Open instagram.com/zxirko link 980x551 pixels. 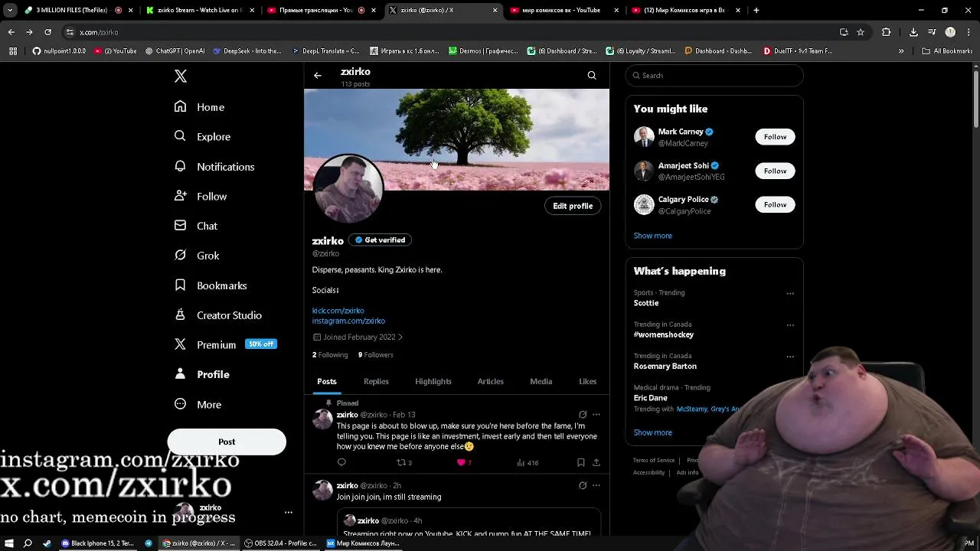348,321
